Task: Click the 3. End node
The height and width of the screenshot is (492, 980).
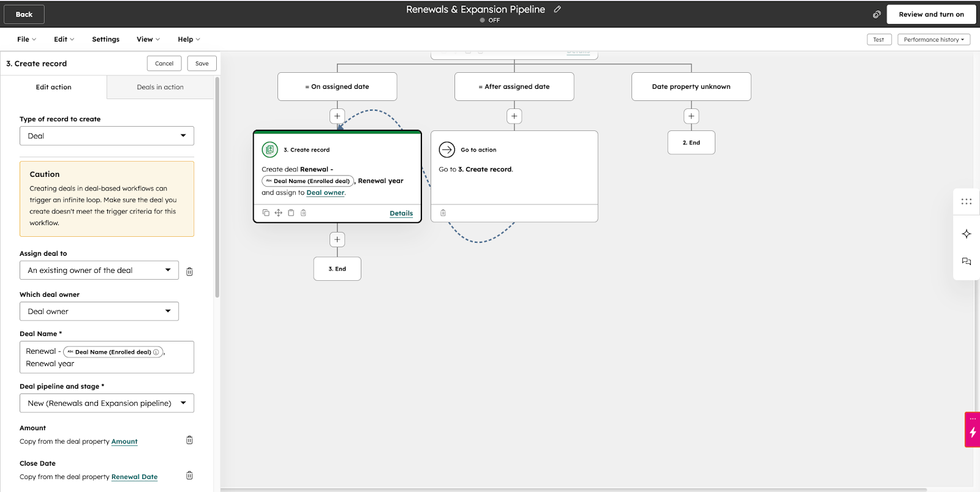Action: click(337, 269)
